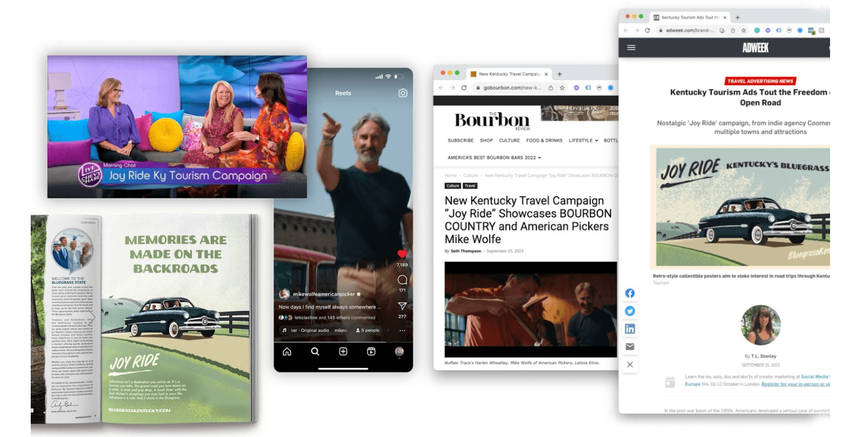
Task: Bookmark star in adweek.com address bar
Action: click(743, 30)
